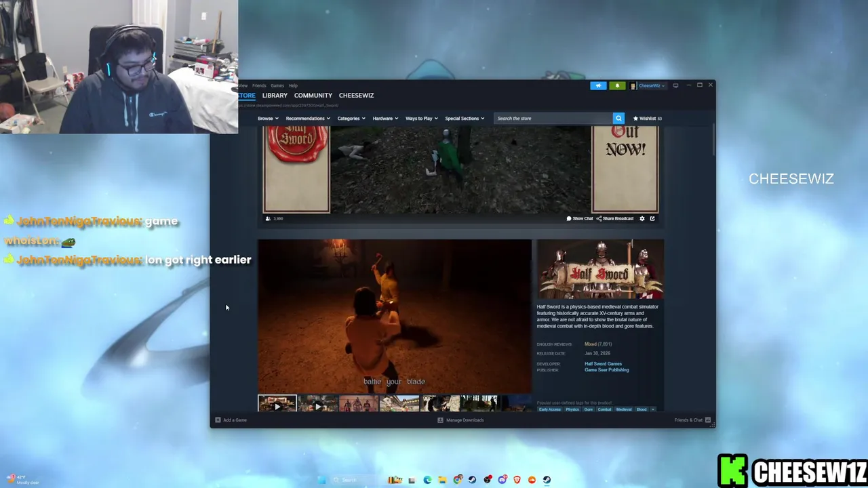868x488 pixels.
Task: Click the Half Sword broadcast video
Action: tap(460, 170)
